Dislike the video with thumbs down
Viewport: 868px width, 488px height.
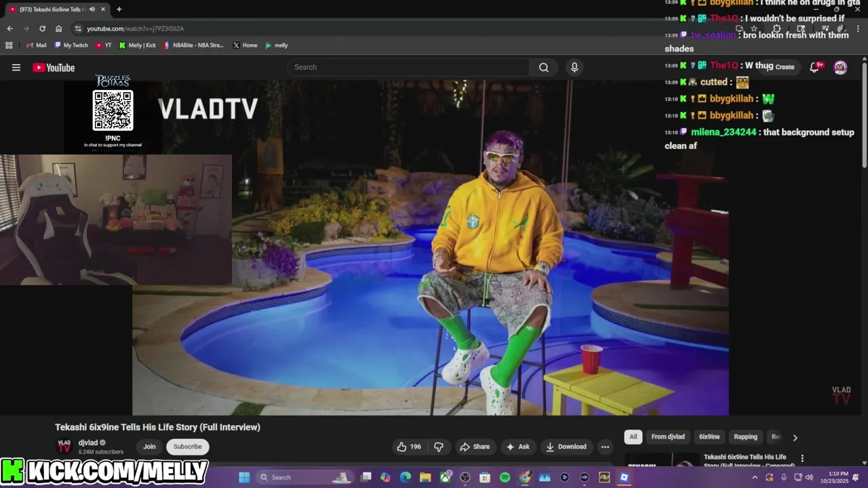[439, 447]
